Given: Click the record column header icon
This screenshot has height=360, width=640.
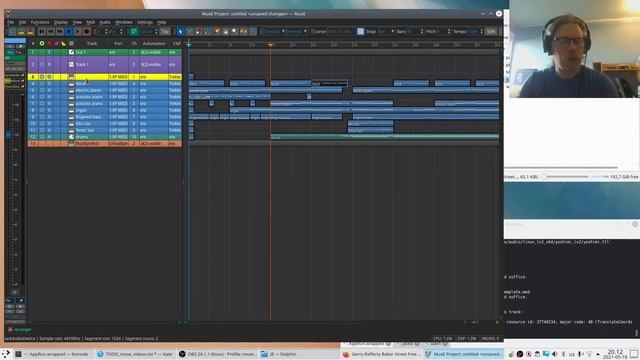Looking at the screenshot, I should coord(42,43).
